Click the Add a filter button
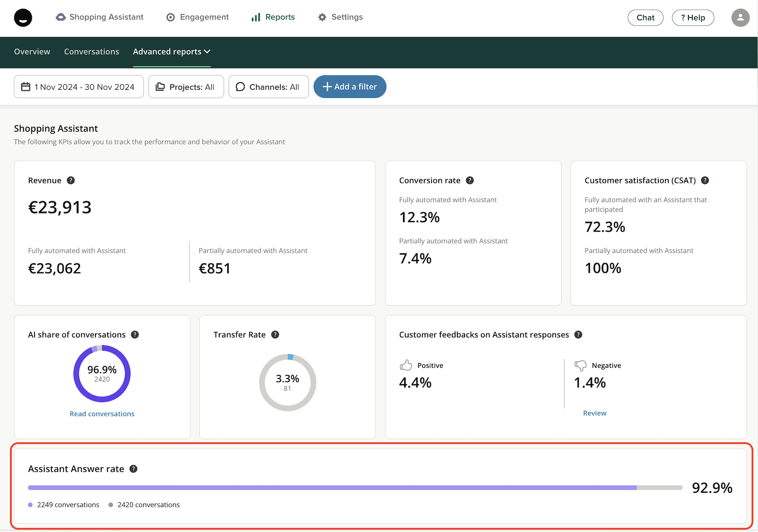 pyautogui.click(x=350, y=87)
